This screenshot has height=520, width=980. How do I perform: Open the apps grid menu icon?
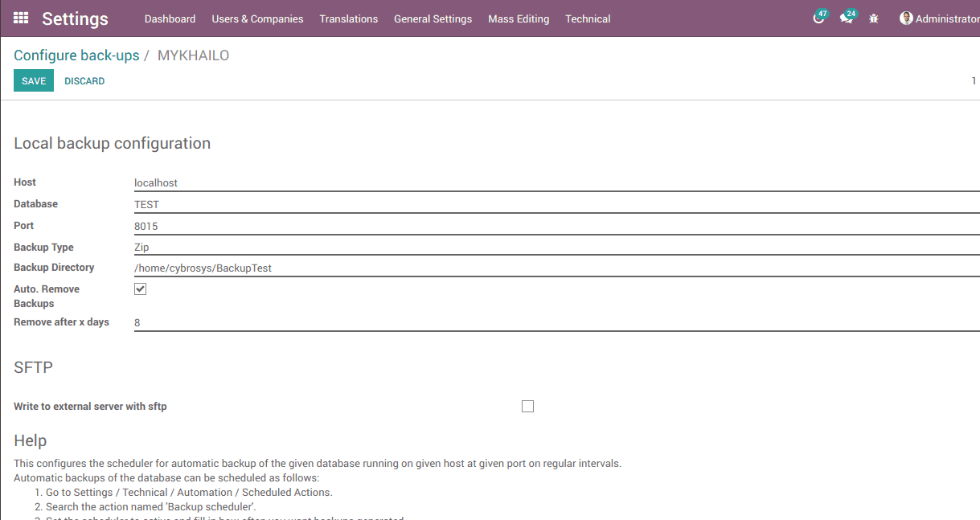coord(21,18)
